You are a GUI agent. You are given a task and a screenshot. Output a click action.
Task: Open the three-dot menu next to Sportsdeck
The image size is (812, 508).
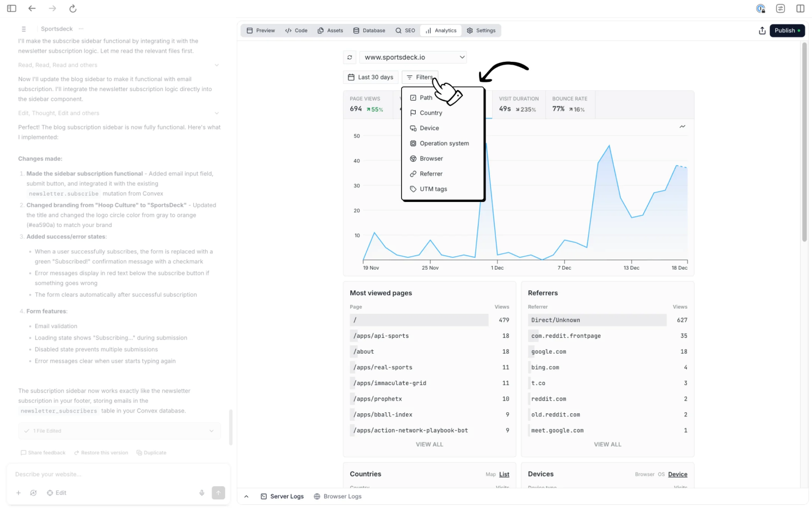pyautogui.click(x=81, y=29)
